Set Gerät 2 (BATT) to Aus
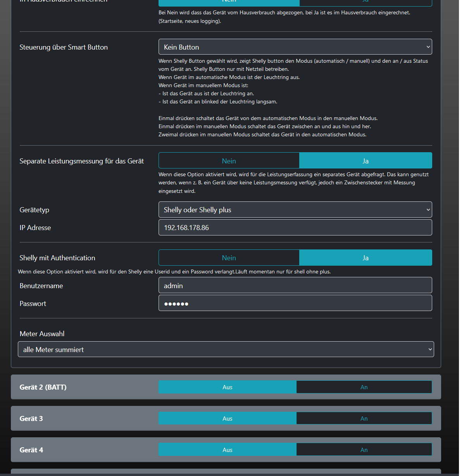Screen dimensions: 464x476 point(228,387)
